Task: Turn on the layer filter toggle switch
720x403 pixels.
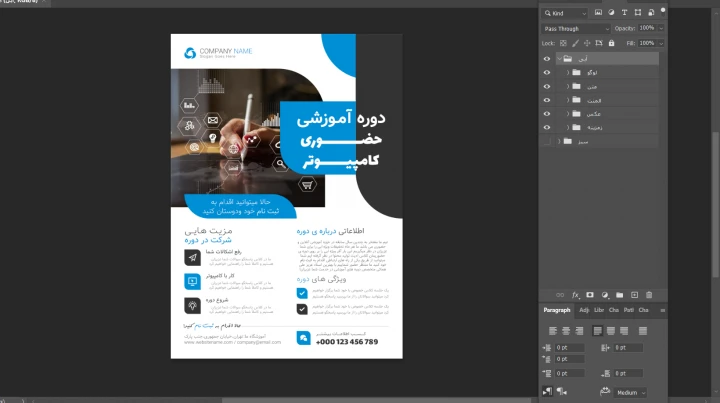Action: pyautogui.click(x=661, y=12)
